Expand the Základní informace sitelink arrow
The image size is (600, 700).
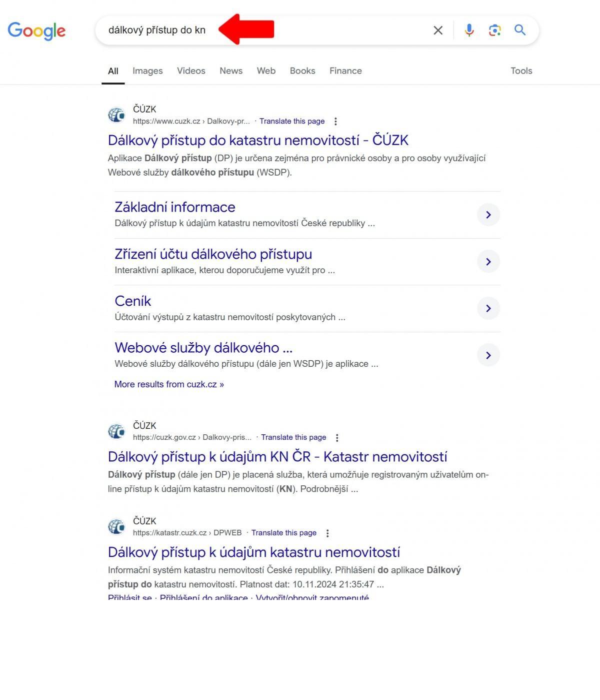point(488,215)
